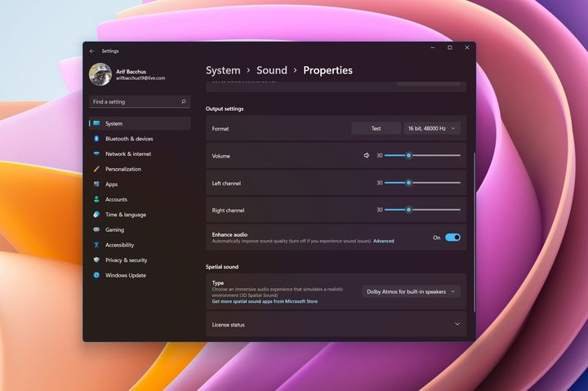The image size is (588, 391).
Task: Expand the License status section
Action: tap(336, 324)
